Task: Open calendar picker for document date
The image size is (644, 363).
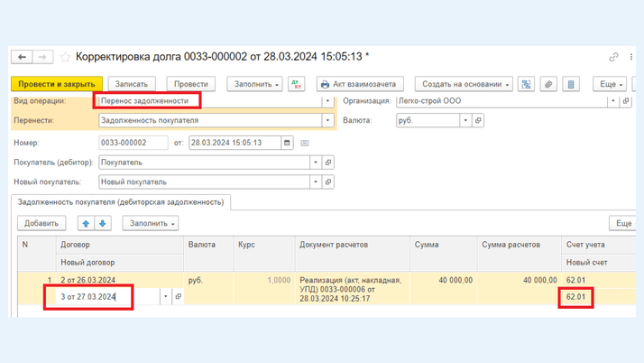Action: pyautogui.click(x=287, y=143)
